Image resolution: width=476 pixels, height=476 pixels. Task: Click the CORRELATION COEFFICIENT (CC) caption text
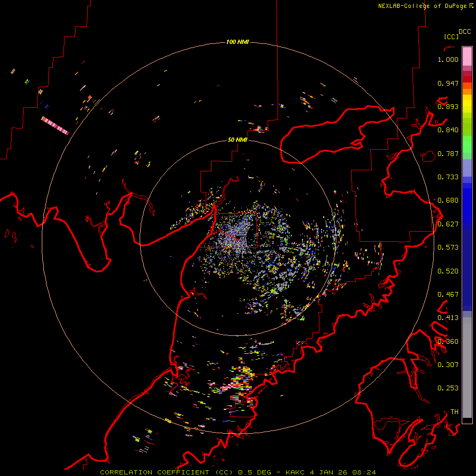(167, 472)
